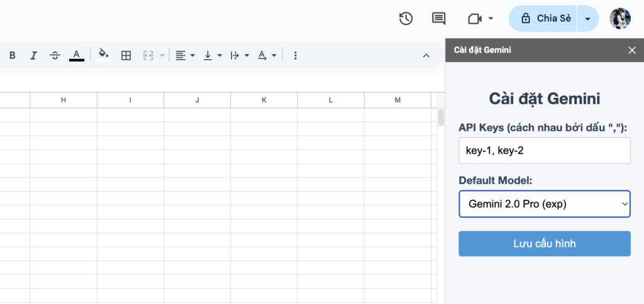Viewport: 644px width, 304px height.
Task: Click the vertical scrollbar thumb
Action: point(441,117)
